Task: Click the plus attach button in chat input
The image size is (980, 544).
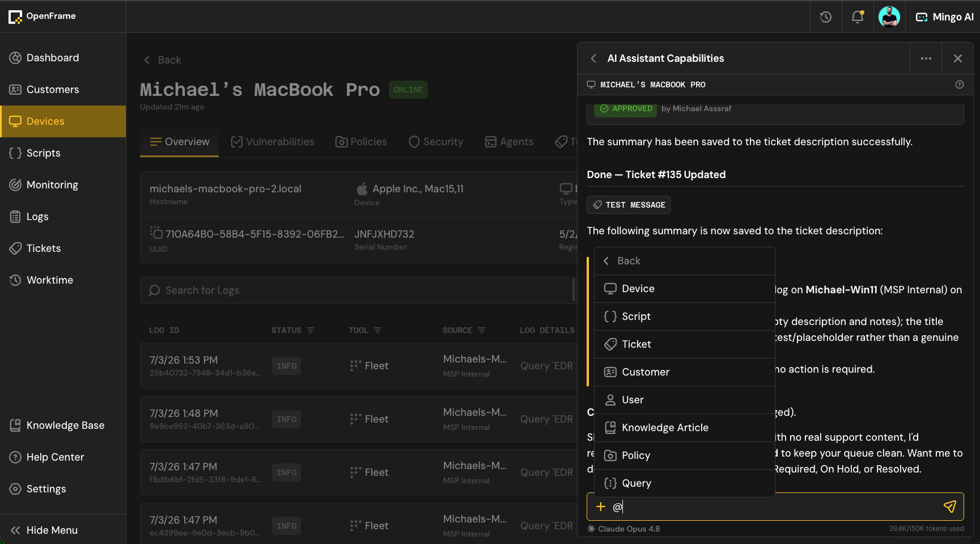Action: (x=601, y=507)
